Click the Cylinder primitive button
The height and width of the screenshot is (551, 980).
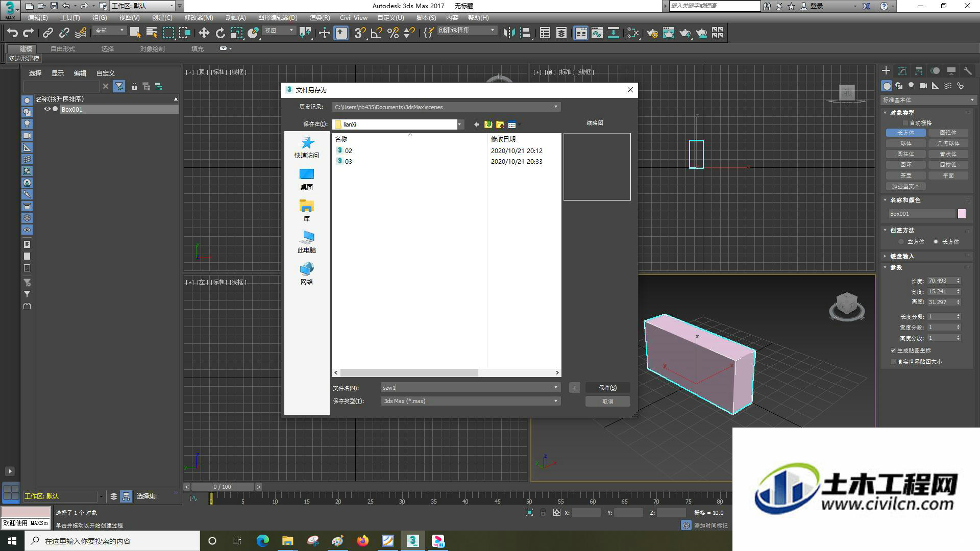pyautogui.click(x=906, y=154)
